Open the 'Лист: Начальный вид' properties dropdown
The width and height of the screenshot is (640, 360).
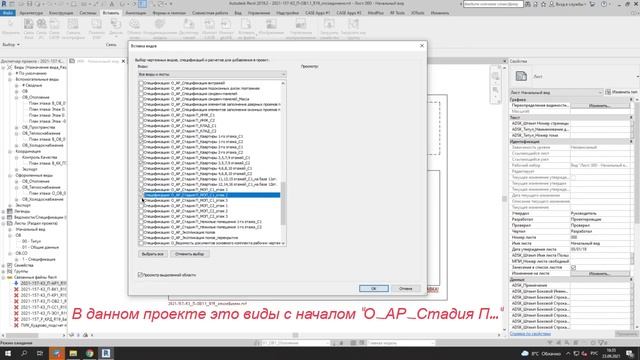point(556,93)
